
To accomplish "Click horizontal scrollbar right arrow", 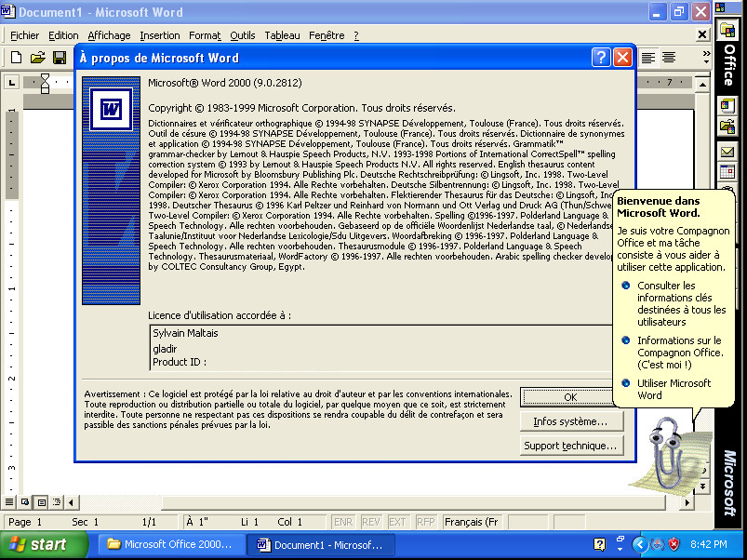I will [x=687, y=502].
